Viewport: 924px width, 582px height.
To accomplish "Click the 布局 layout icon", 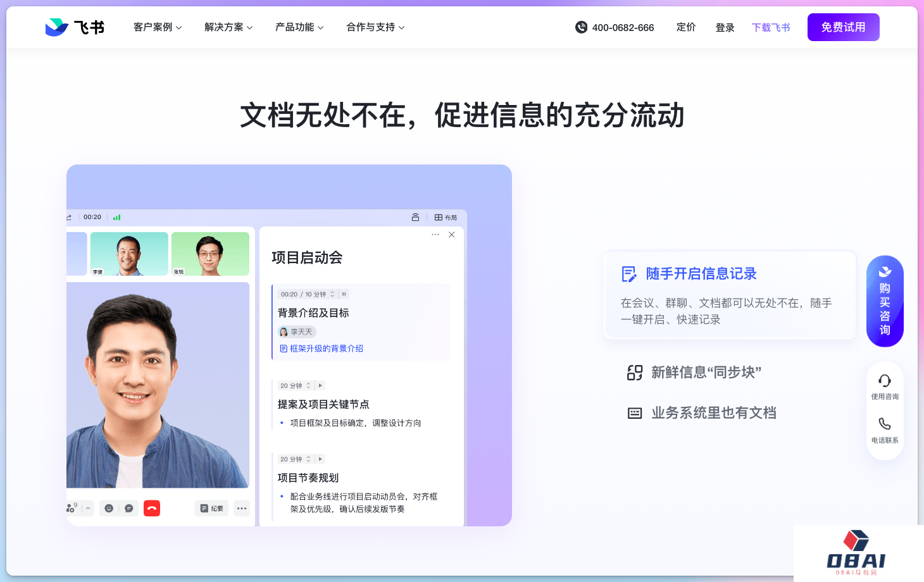I will [x=446, y=218].
